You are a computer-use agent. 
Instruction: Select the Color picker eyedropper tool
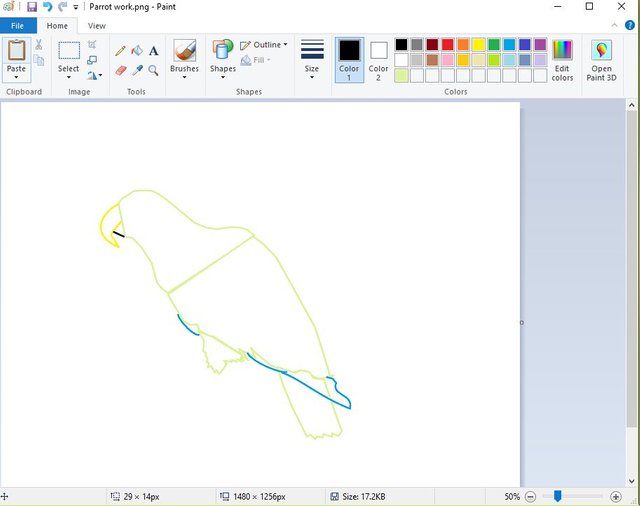137,70
